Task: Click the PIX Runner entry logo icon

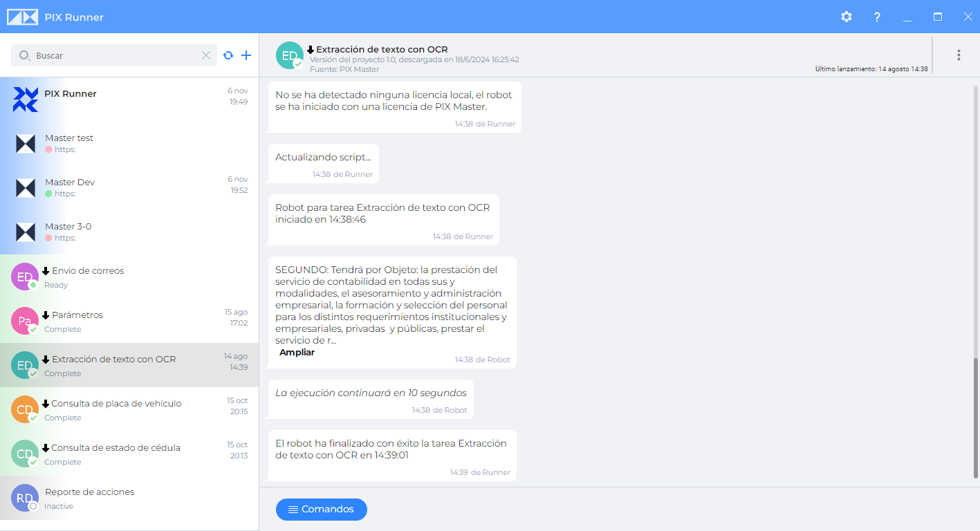Action: pyautogui.click(x=26, y=100)
